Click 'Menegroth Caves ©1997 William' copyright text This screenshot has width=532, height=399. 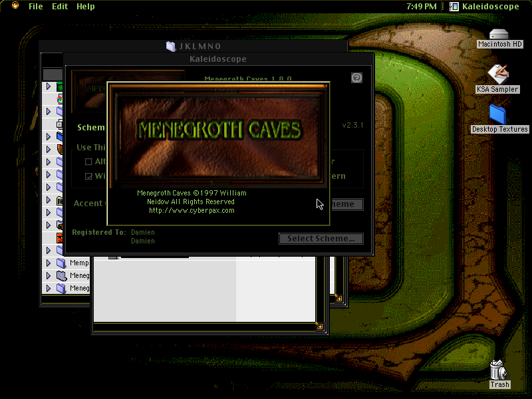coord(192,193)
